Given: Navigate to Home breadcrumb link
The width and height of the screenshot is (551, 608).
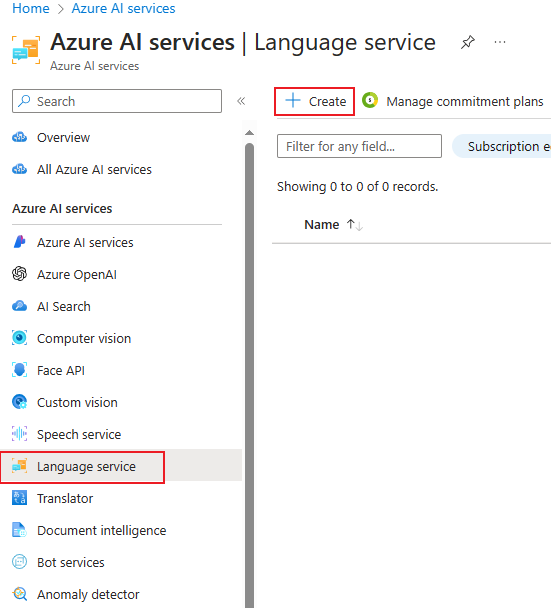Looking at the screenshot, I should [x=31, y=8].
